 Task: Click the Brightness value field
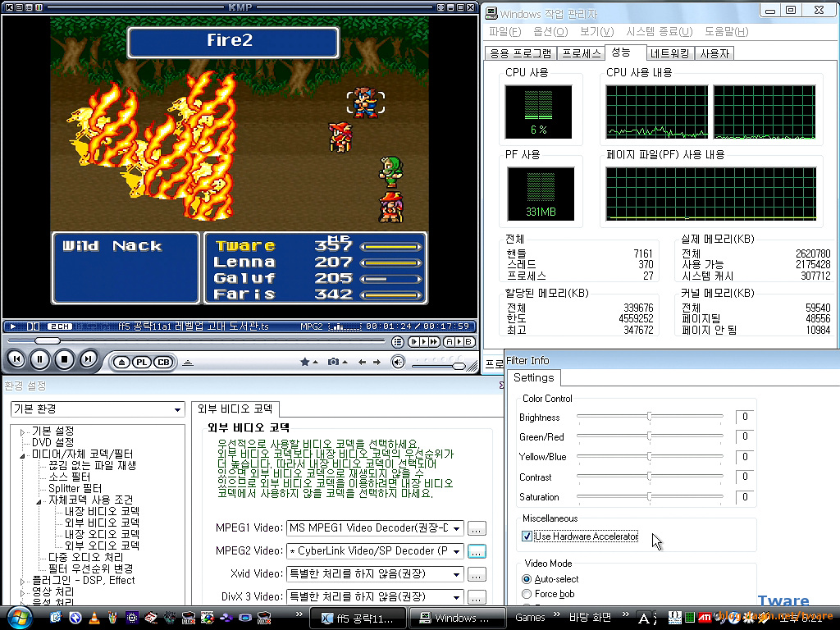pos(745,417)
